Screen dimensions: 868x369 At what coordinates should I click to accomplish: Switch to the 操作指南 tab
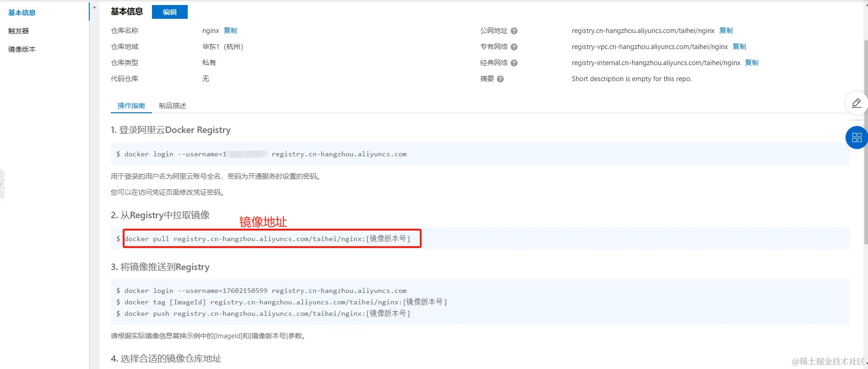point(131,105)
